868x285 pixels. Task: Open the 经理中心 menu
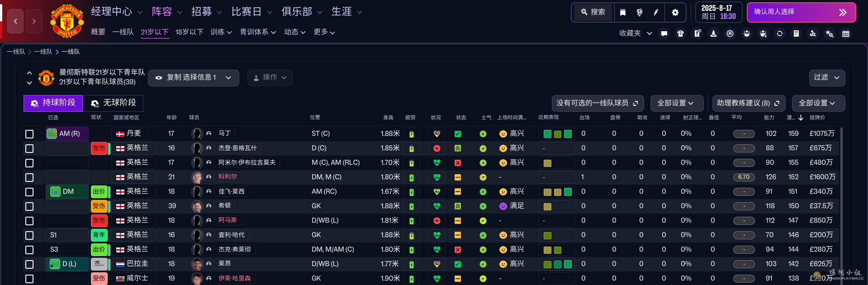click(x=117, y=12)
